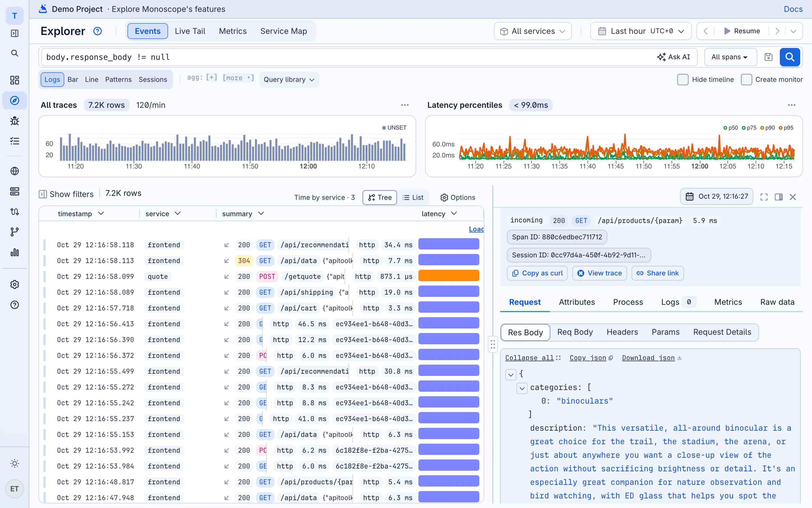Click the orange latency bar of quote row

point(449,275)
